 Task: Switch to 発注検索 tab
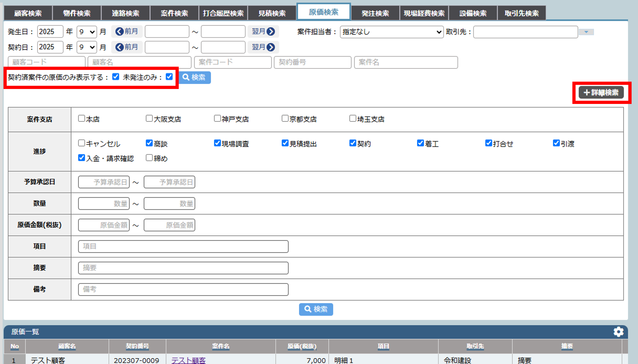point(375,13)
